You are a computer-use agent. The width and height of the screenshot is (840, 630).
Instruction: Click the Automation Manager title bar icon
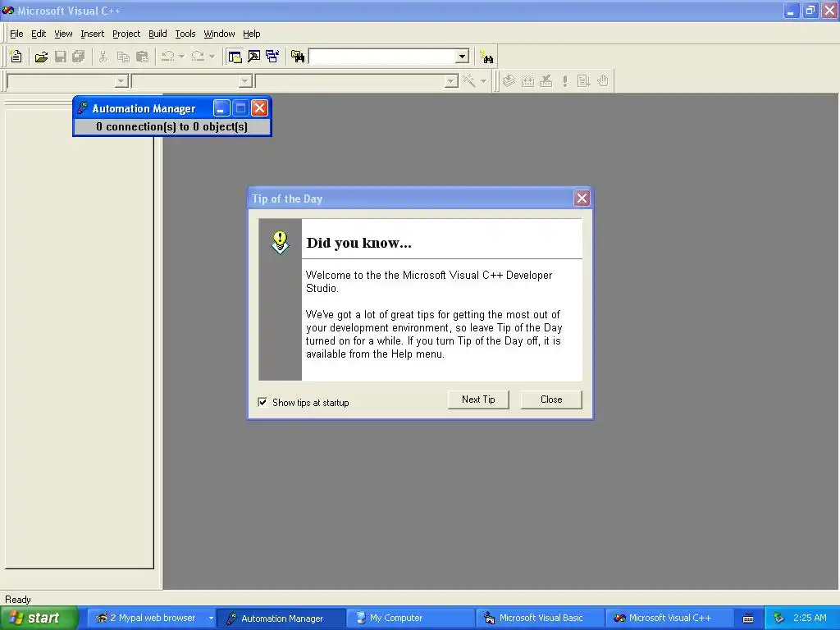pos(82,108)
